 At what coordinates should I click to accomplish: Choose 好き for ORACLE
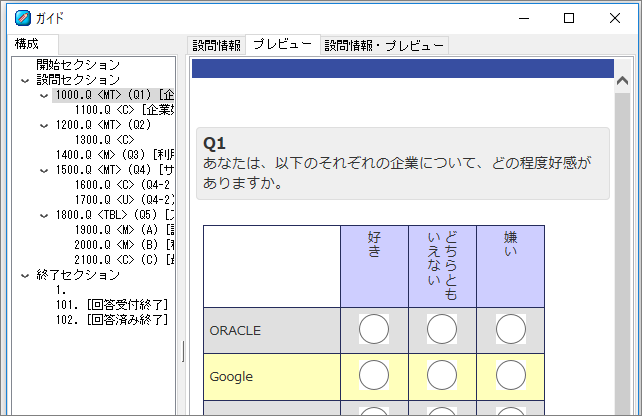(374, 329)
